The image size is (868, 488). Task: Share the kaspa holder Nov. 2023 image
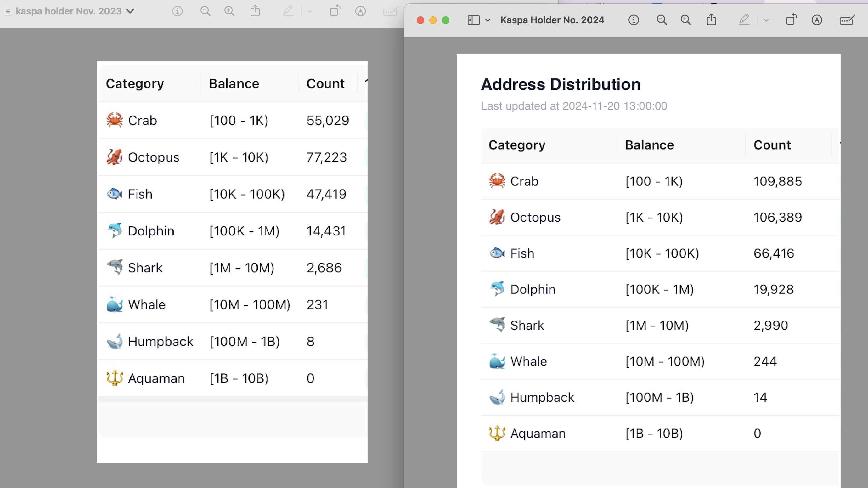click(255, 10)
